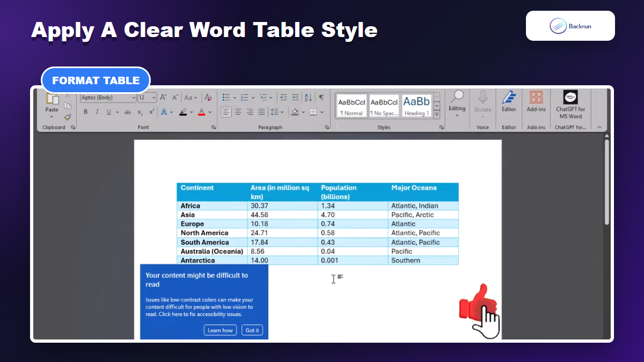Select the Format Painter brush icon
Image resolution: width=644 pixels, height=362 pixels.
[x=68, y=116]
